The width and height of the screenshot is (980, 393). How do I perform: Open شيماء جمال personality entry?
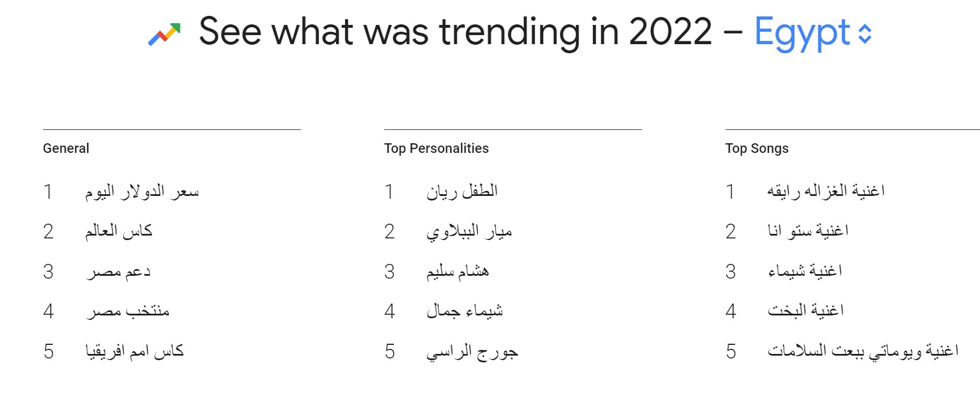coord(465,311)
